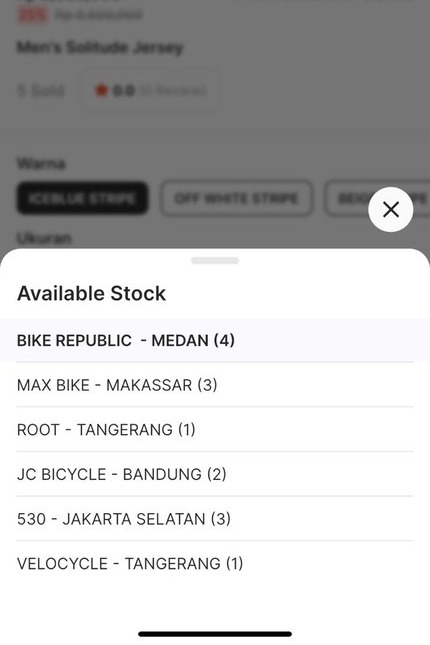The width and height of the screenshot is (430, 645).
Task: Choose 530 - JAKARTA SELATAN store
Action: coord(215,519)
